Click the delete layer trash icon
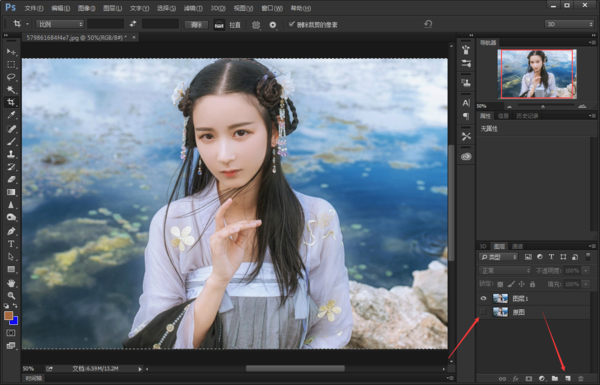Screen dimensions: 600x385 coord(580,378)
